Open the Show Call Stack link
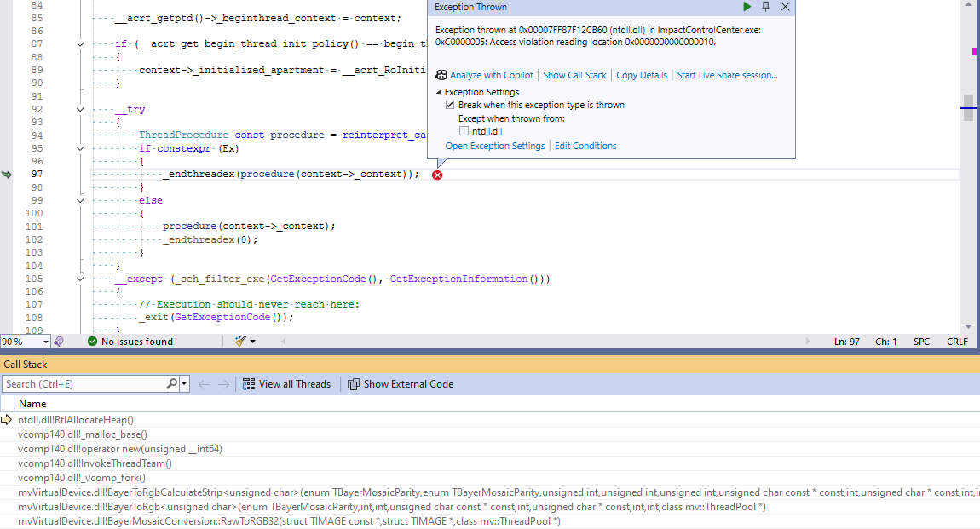 click(x=574, y=75)
